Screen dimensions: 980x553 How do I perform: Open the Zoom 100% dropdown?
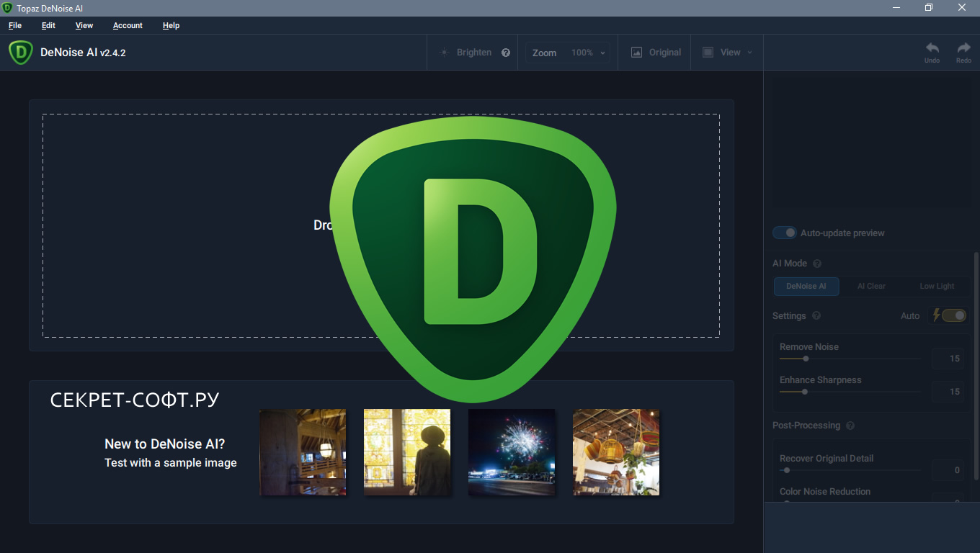pyautogui.click(x=589, y=53)
